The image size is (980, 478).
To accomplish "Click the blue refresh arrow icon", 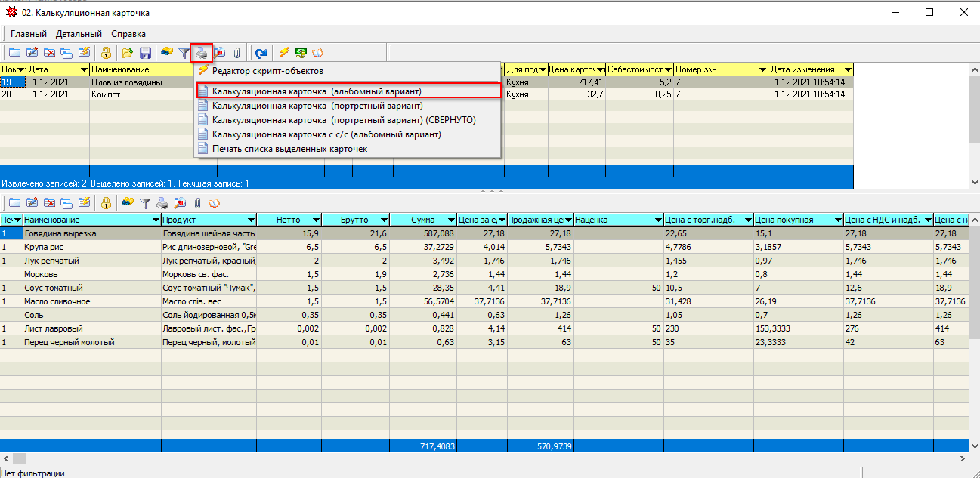I will 261,53.
